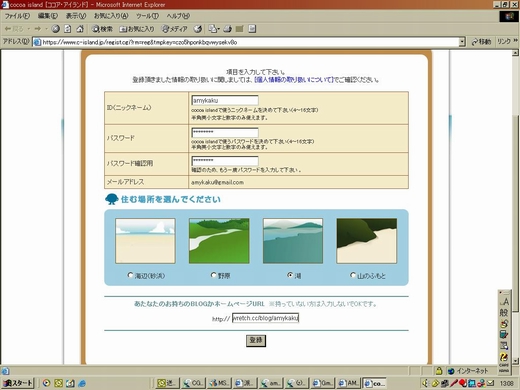Open the Start (スタート) button

click(18, 383)
